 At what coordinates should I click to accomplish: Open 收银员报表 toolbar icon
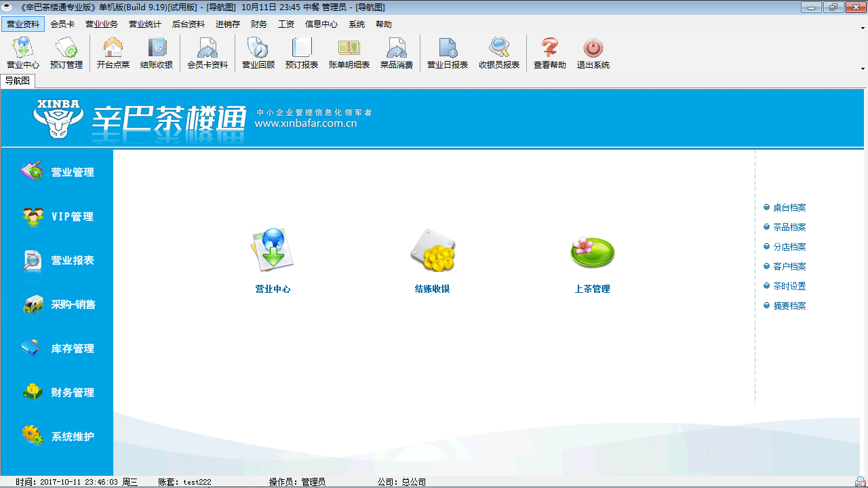click(x=498, y=54)
